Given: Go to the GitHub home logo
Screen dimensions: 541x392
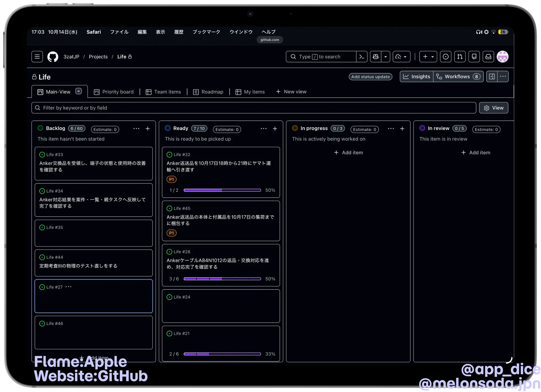Looking at the screenshot, I should pos(53,57).
